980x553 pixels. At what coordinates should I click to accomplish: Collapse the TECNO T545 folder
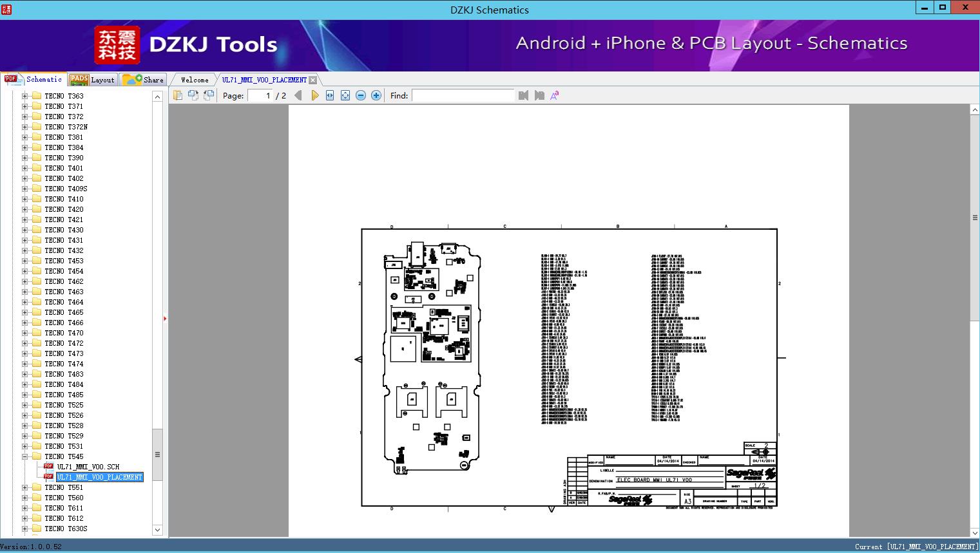[24, 456]
